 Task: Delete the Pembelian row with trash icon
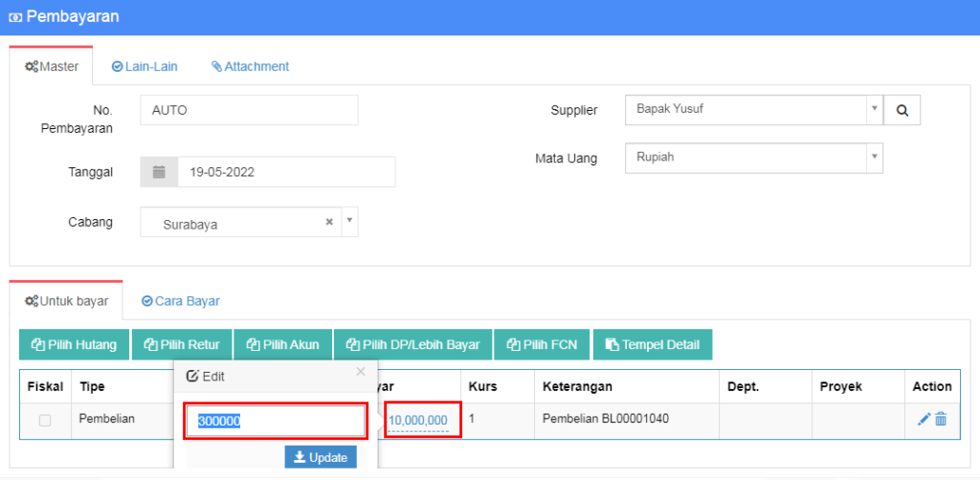941,420
